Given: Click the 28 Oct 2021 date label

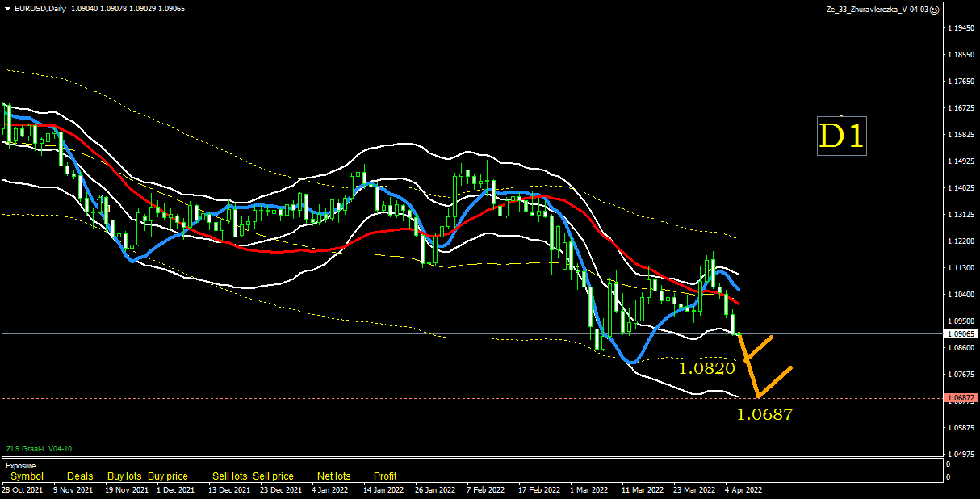Looking at the screenshot, I should pyautogui.click(x=22, y=490).
